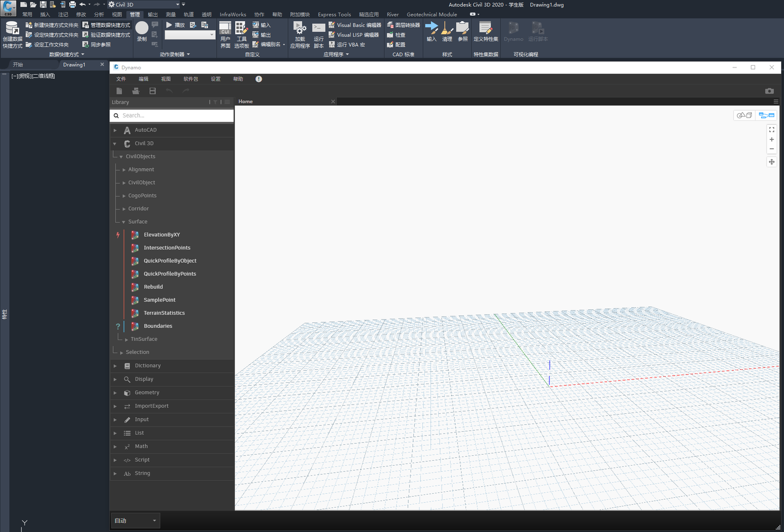Click the Library Search field
The height and width of the screenshot is (532, 784).
pos(172,115)
